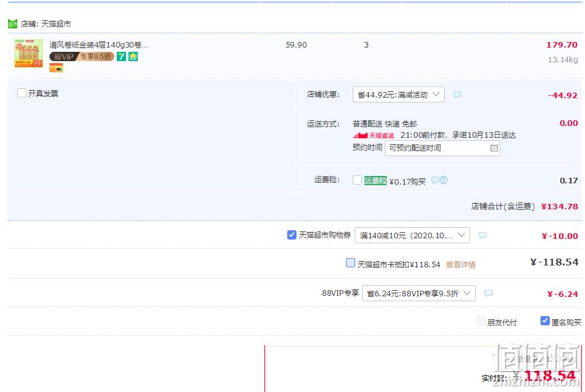
Task: Uncheck the 匿名购买 checkbox
Action: pos(545,321)
